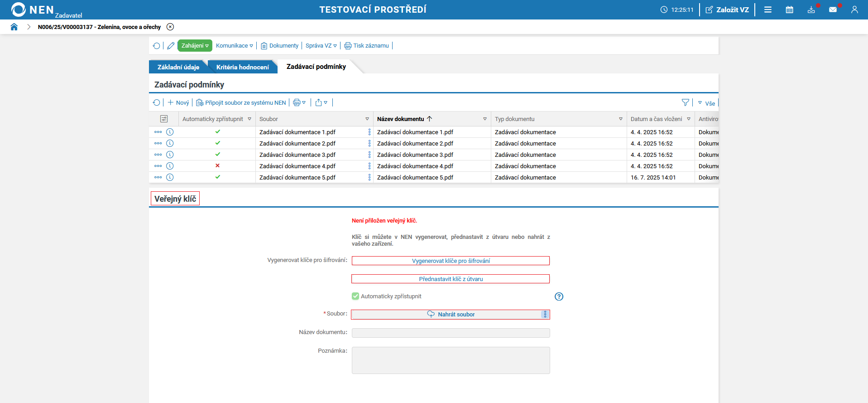This screenshot has width=868, height=403.
Task: Open the table column settings icon
Action: point(164,119)
